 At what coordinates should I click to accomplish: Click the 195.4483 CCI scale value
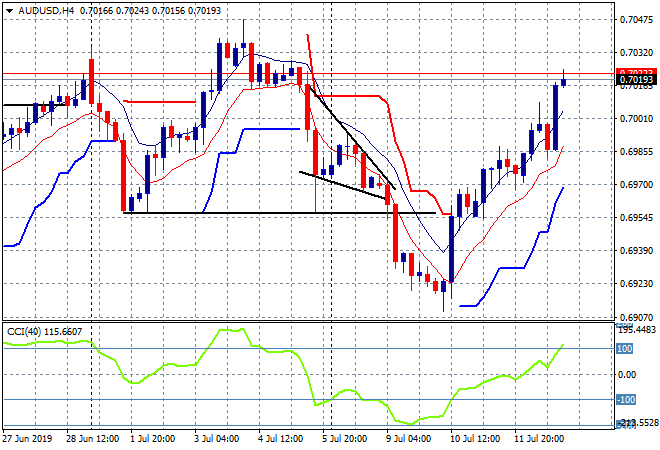(637, 330)
